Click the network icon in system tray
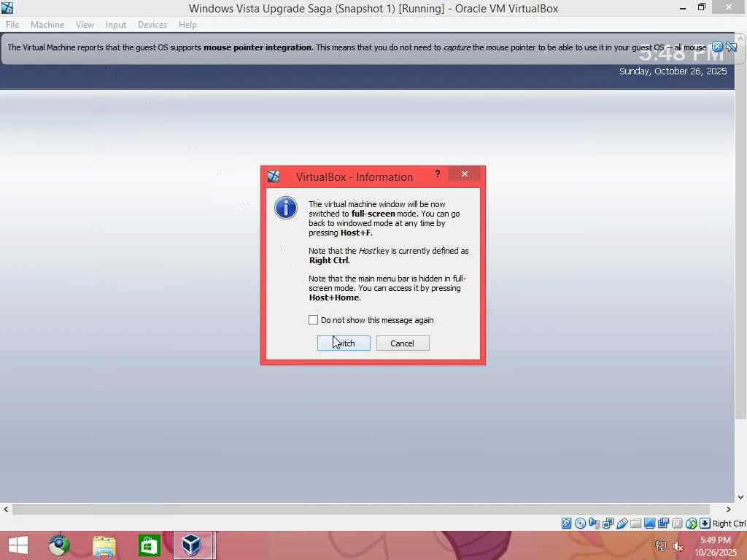 click(661, 545)
